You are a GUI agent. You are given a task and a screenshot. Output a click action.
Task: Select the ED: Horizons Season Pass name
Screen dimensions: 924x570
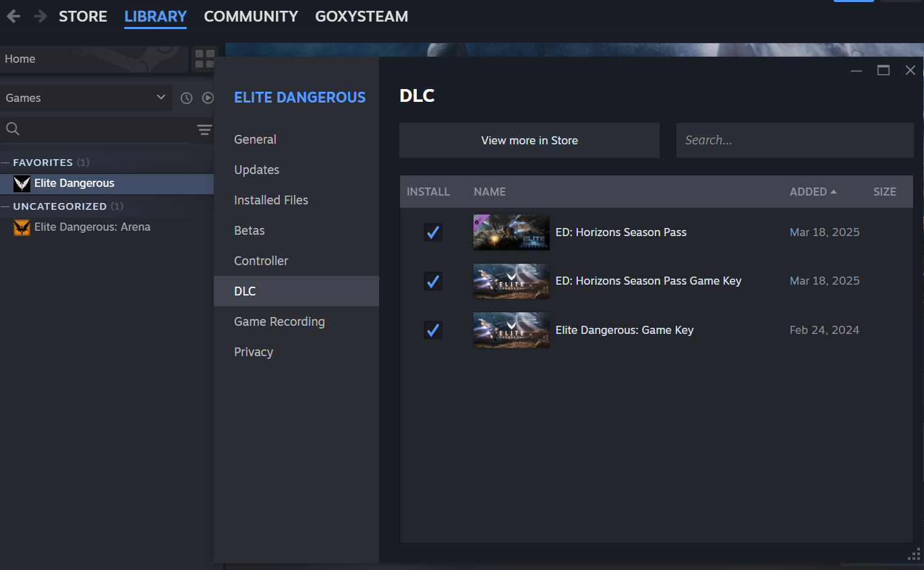(x=621, y=232)
